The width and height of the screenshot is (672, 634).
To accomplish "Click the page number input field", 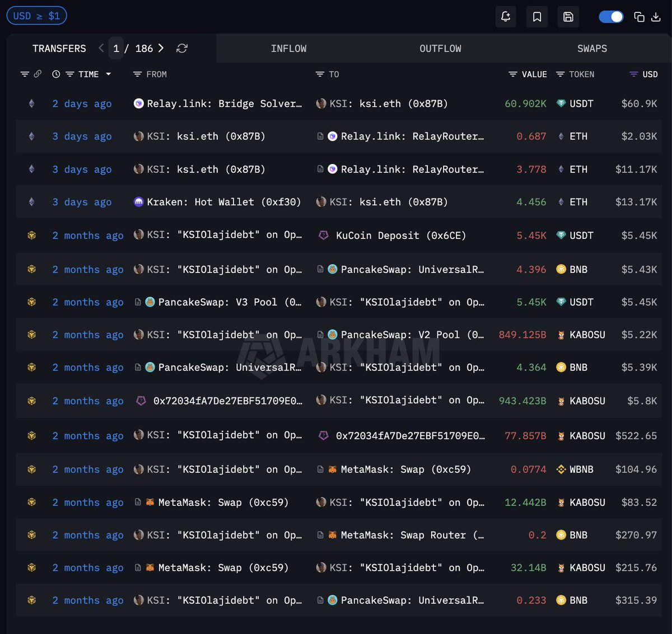I will click(116, 49).
